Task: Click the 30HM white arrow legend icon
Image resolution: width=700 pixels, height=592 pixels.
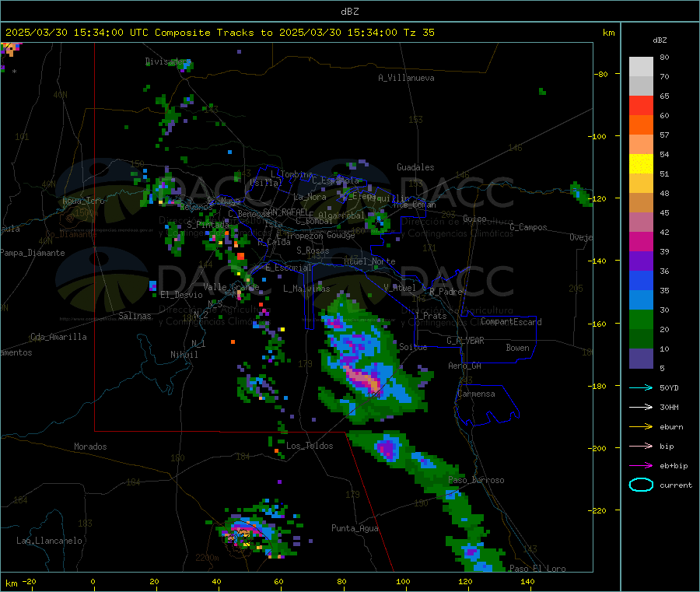Action: (x=641, y=407)
